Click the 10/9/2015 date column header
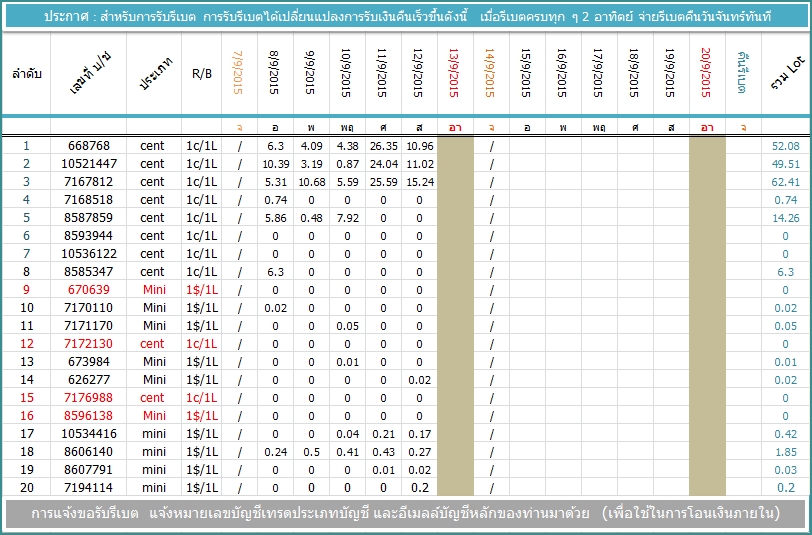812x535 pixels. click(346, 73)
